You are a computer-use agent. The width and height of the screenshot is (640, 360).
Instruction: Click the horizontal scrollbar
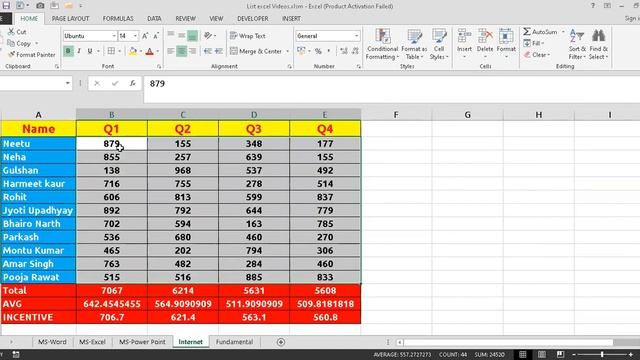(508, 342)
